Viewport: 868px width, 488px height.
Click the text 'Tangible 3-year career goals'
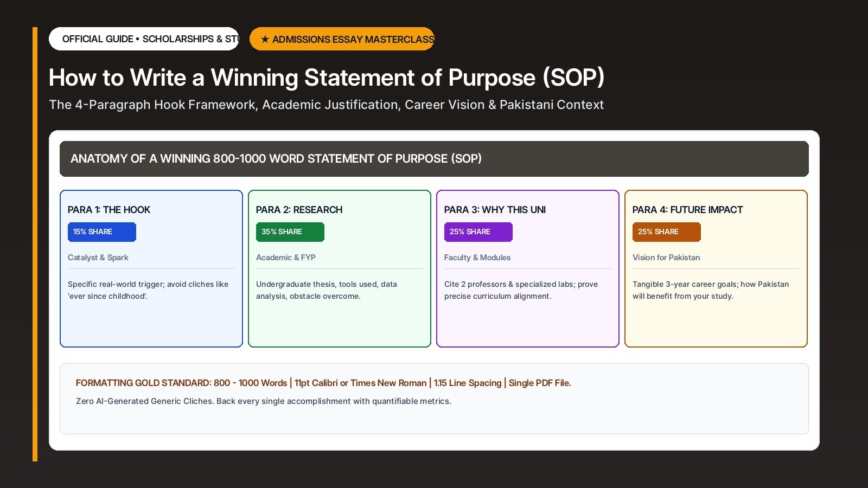[x=711, y=290]
